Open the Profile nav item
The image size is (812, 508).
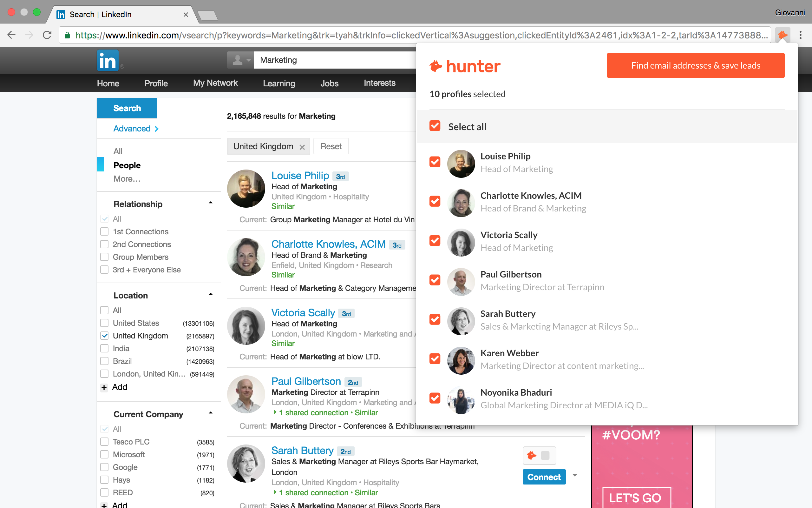pyautogui.click(x=156, y=83)
